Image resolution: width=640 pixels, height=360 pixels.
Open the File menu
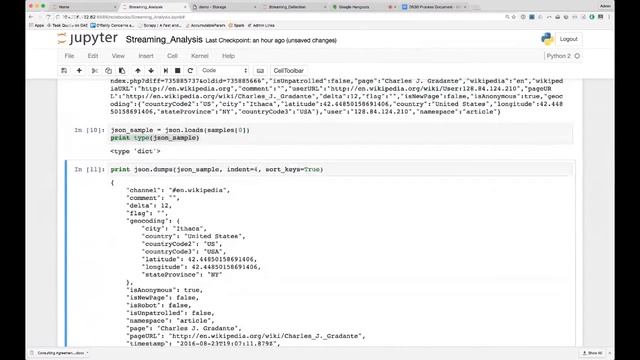[x=69, y=56]
